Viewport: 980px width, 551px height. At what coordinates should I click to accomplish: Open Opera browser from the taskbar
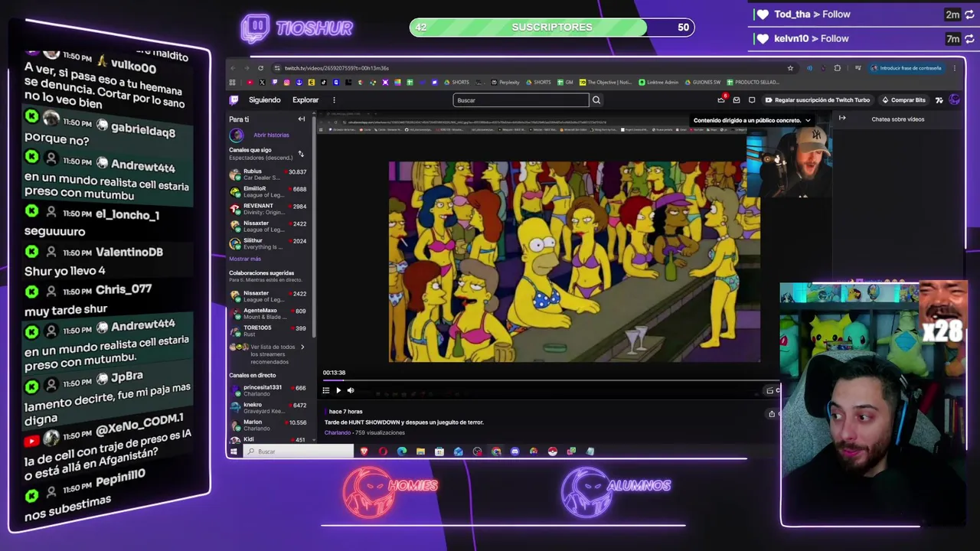[x=383, y=452]
